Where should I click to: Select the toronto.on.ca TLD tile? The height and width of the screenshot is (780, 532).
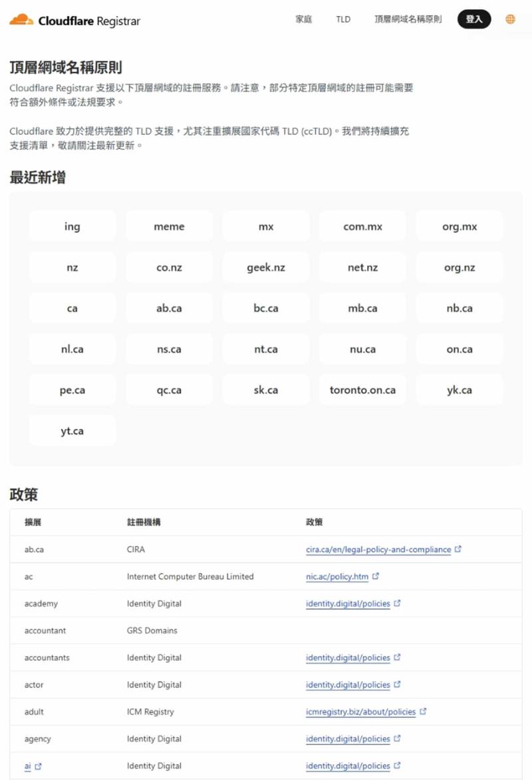point(362,390)
